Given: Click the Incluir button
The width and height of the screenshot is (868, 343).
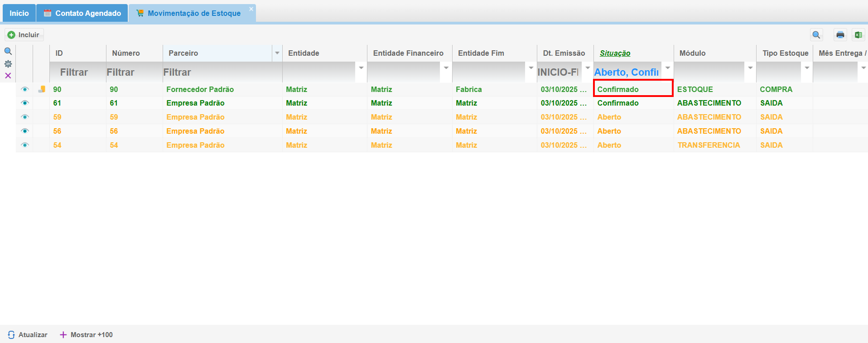Looking at the screenshot, I should click(x=24, y=35).
